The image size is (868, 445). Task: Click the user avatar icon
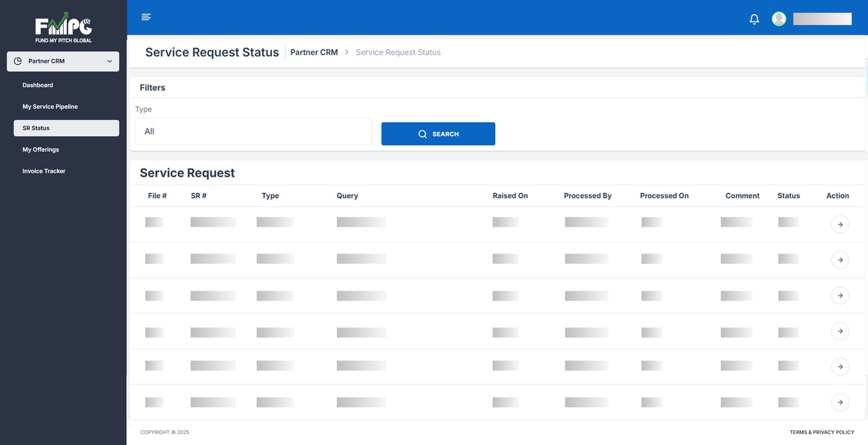779,19
